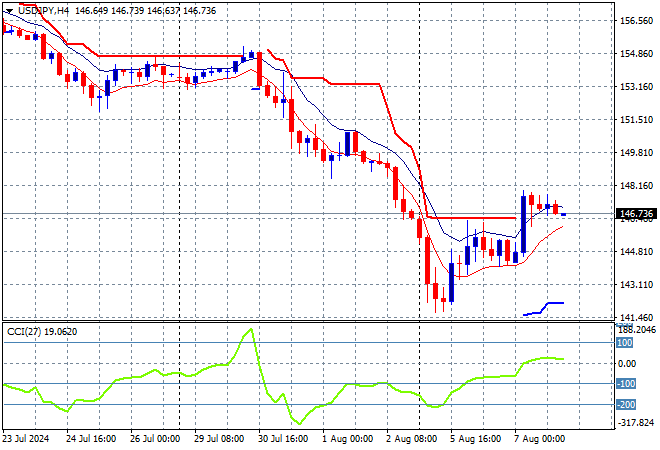Image resolution: width=660 pixels, height=450 pixels.
Task: Click the tall blue candle on 7 Aug
Action: (x=523, y=222)
